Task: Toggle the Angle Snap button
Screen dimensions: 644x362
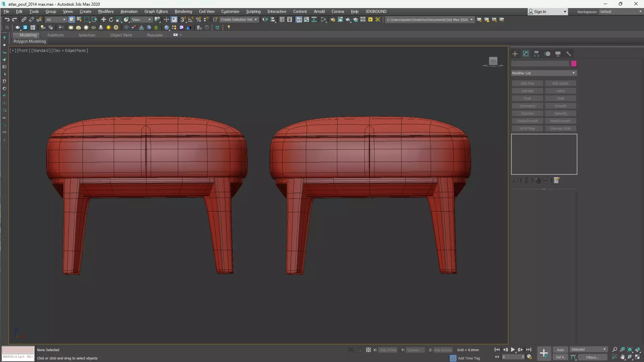Action: (x=191, y=19)
